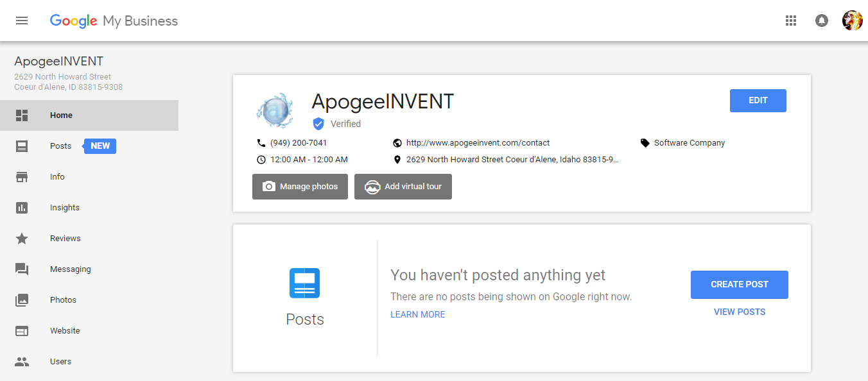The width and height of the screenshot is (868, 381).
Task: Open Website in the sidebar
Action: [x=89, y=331]
